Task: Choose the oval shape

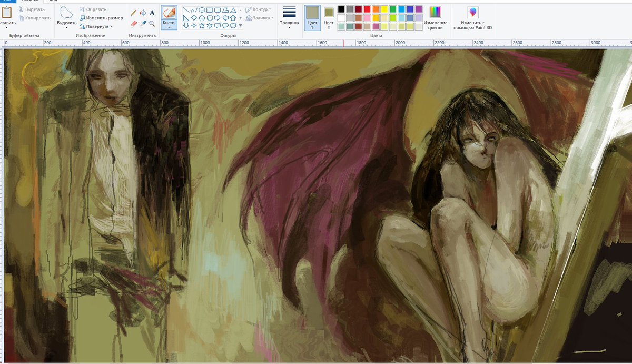Action: [x=202, y=10]
